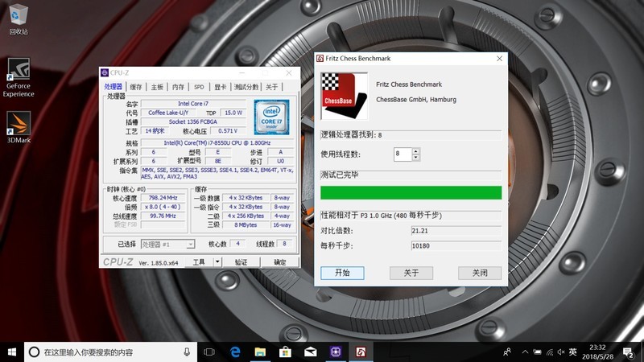This screenshot has width=644, height=362.
Task: Open the 处理器 #1 selection dropdown
Action: (167, 245)
